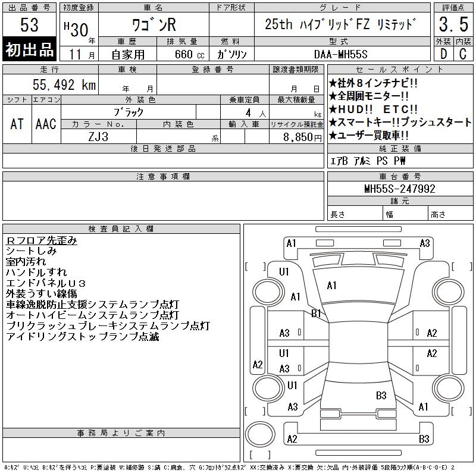The height and width of the screenshot is (476, 476).
Task: Click the displacement value 660 cc
Action: tap(189, 54)
